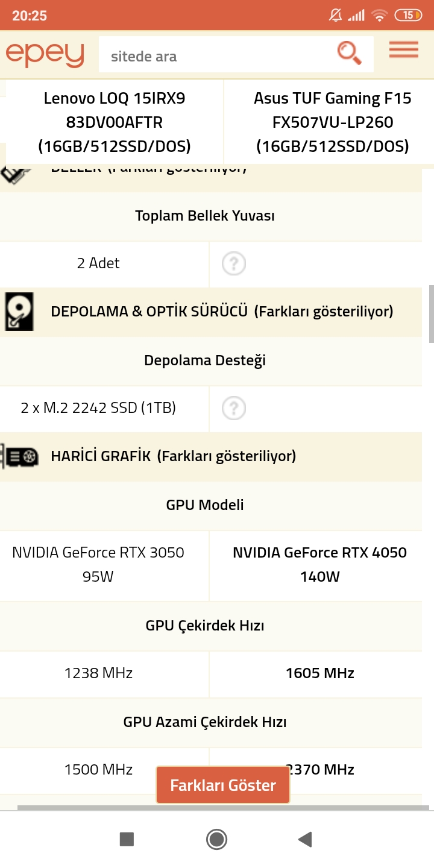Open the Asus TUF Gaming F15 product header

333,122
